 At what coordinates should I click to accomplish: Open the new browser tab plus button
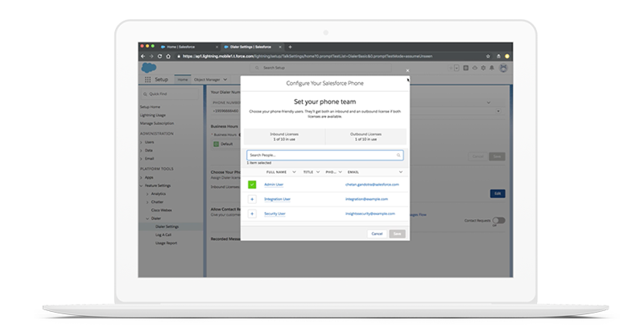(290, 47)
